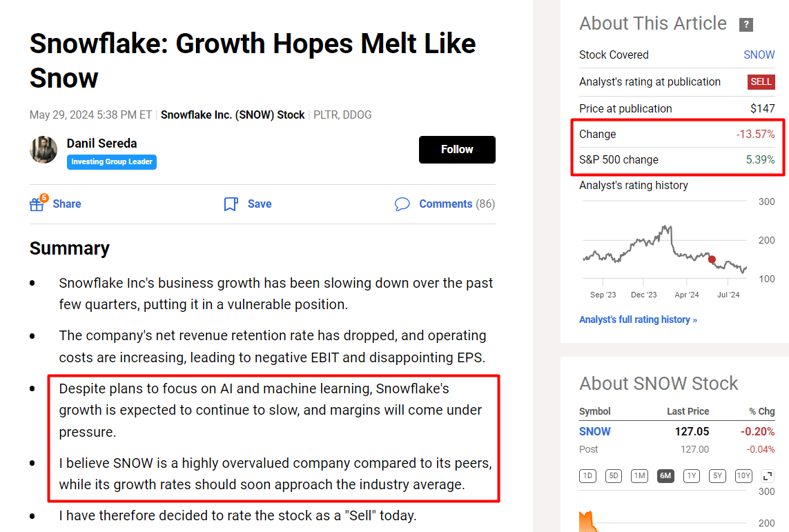The width and height of the screenshot is (789, 532).
Task: Click the Share gift icon
Action: (x=37, y=204)
